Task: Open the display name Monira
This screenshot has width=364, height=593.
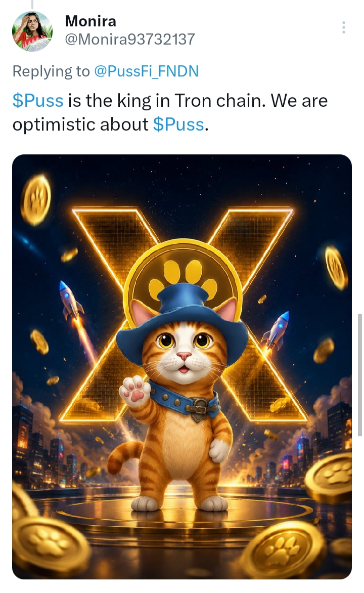Action: coord(90,21)
